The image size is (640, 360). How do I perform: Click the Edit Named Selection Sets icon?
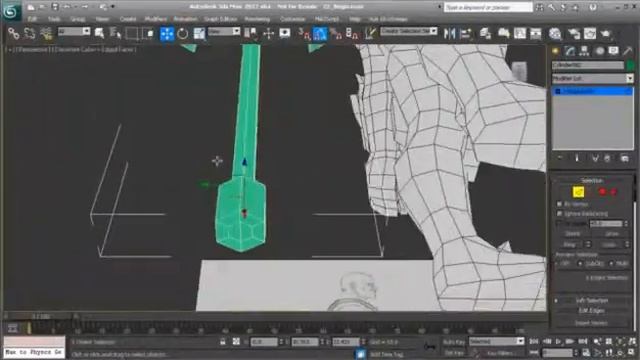370,33
